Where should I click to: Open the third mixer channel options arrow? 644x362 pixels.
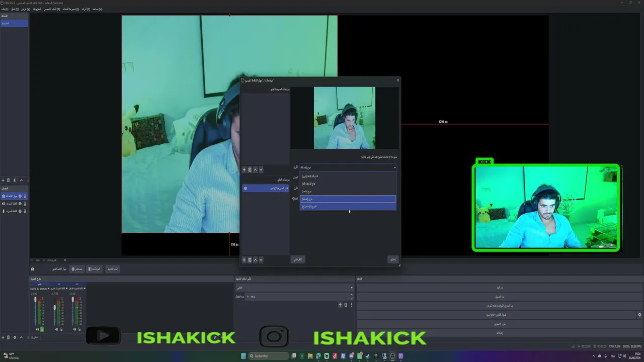[x=85, y=289]
